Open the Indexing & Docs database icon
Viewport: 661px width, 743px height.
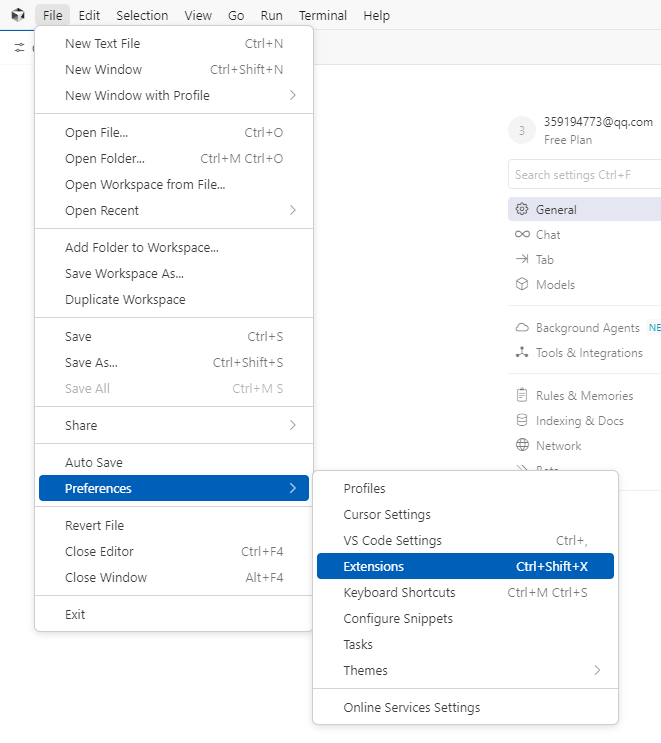(522, 421)
